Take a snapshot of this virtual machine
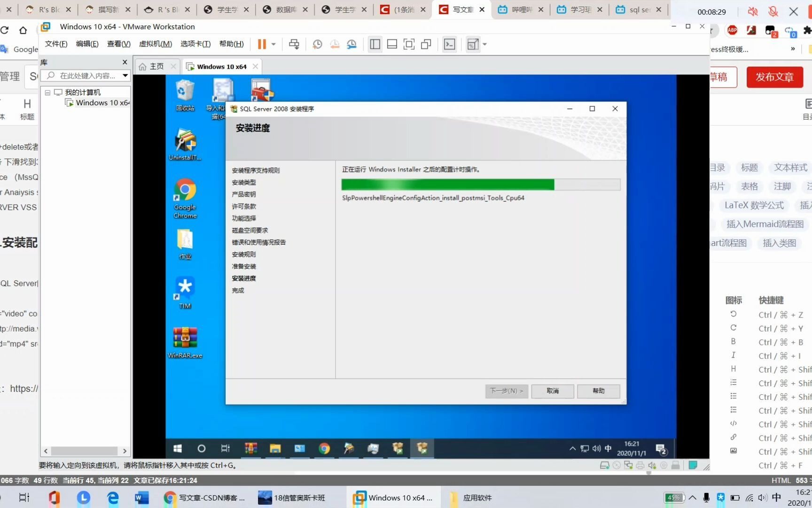 tap(317, 44)
